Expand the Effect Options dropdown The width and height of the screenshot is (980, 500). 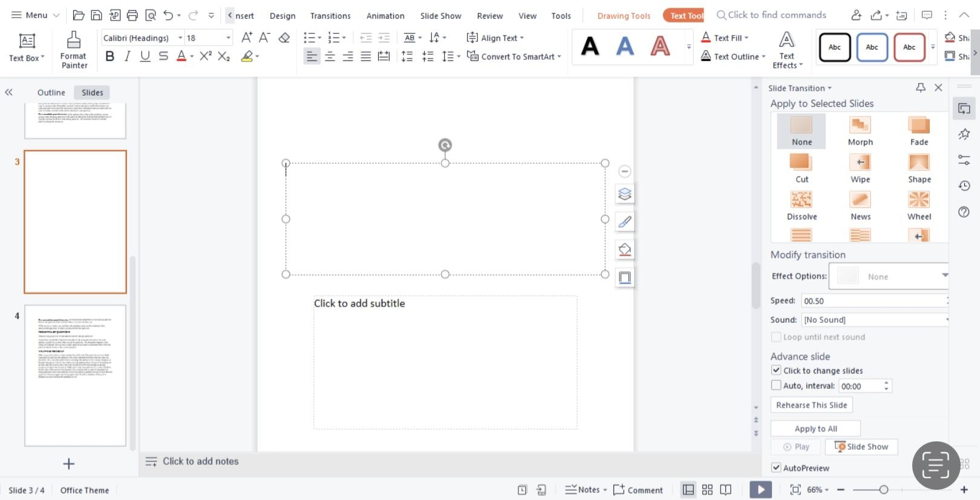click(x=944, y=276)
